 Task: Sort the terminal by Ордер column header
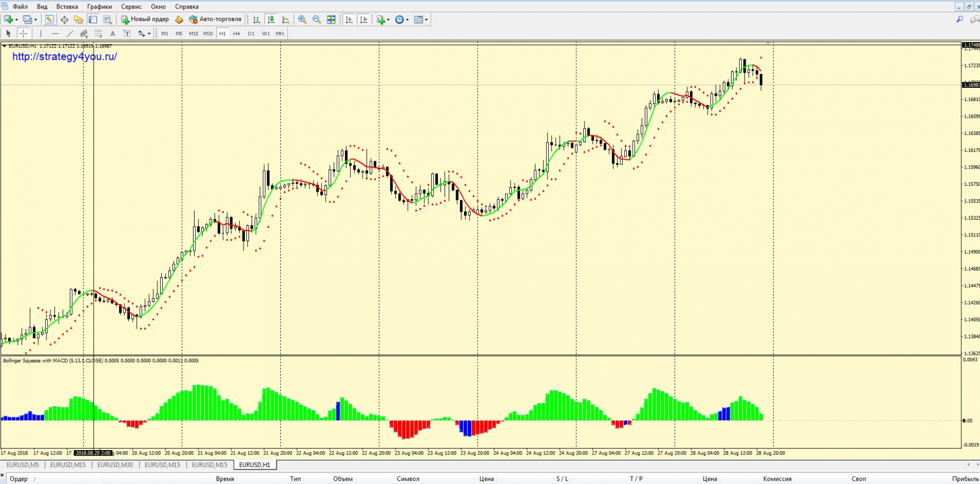(19, 479)
